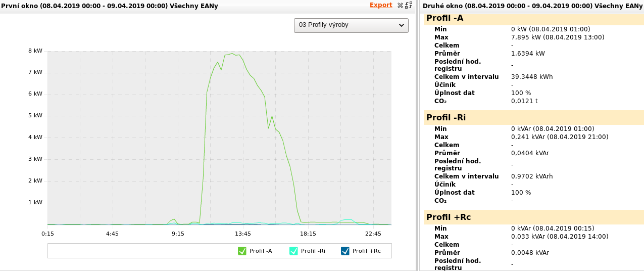This screenshot has width=644, height=271.
Task: Click the swap windows icon beside Export
Action: pos(409,5)
